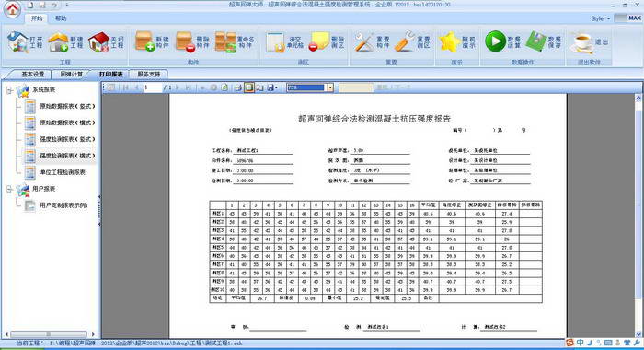Click the round home application button
The height and width of the screenshot is (350, 644).
click(x=12, y=9)
